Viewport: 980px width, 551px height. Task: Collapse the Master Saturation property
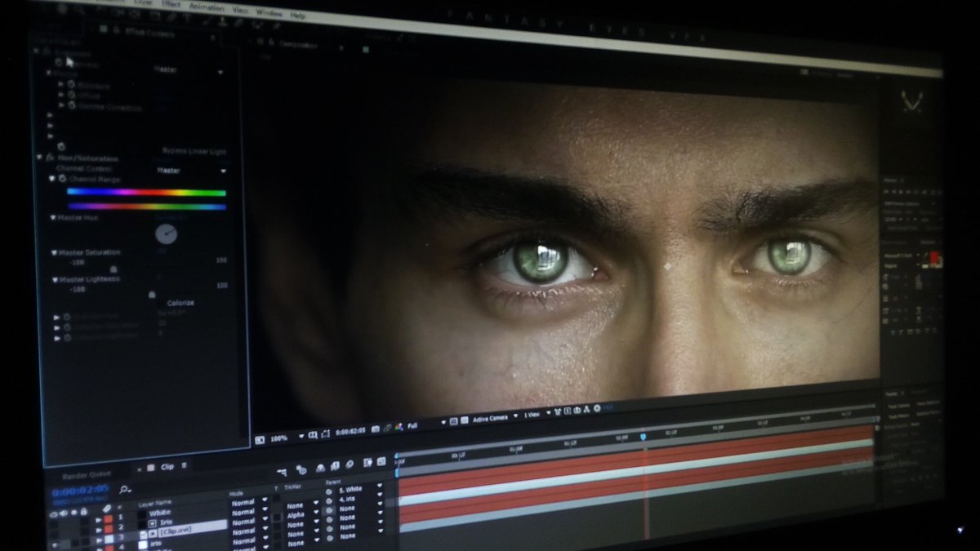54,252
